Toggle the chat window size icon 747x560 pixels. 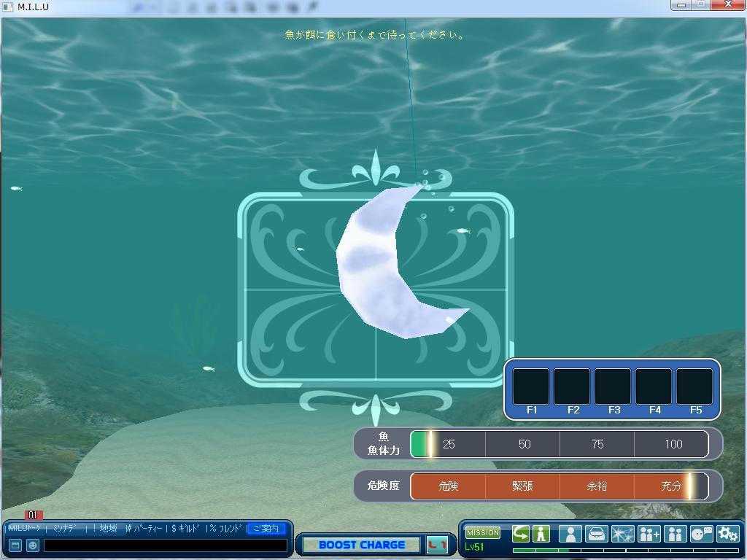click(x=15, y=545)
